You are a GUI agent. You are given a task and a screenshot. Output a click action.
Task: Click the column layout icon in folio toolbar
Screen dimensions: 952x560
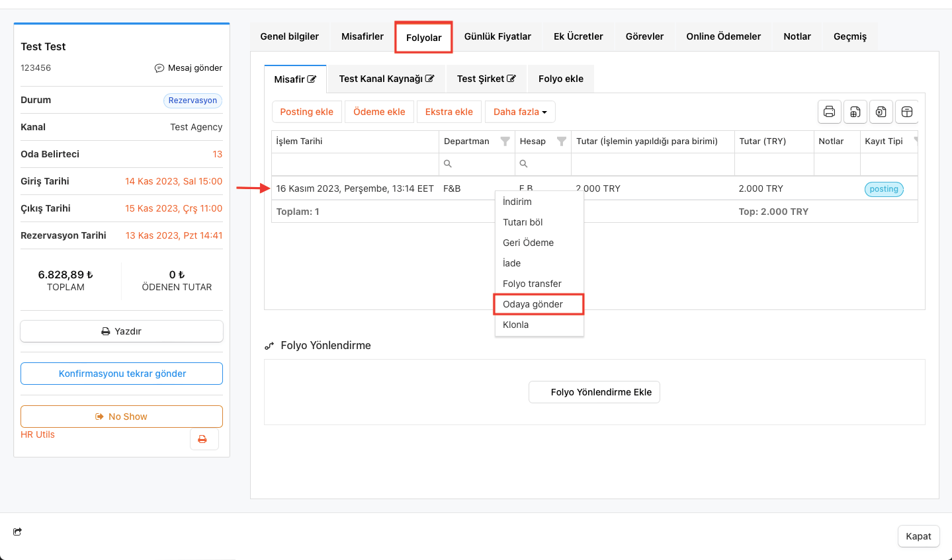907,112
